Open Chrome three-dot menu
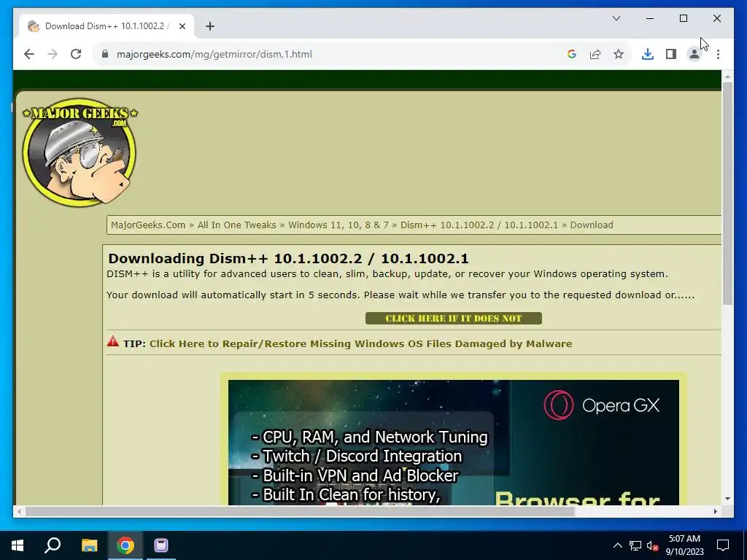Viewport: 747px width, 560px height. point(718,54)
